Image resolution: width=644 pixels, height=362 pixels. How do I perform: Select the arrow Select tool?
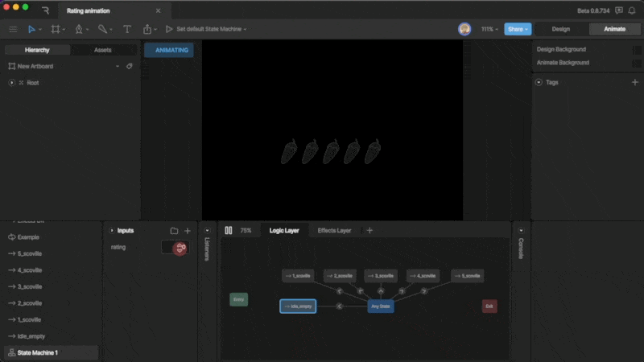click(32, 29)
